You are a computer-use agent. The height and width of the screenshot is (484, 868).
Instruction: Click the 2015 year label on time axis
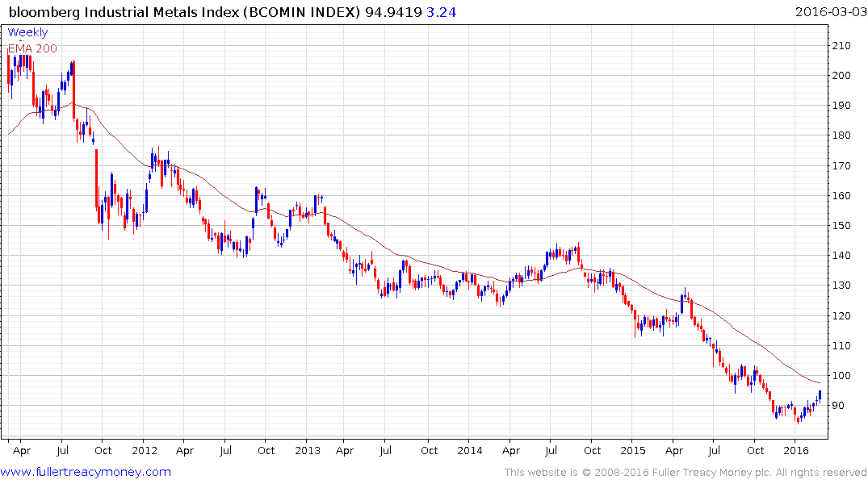pyautogui.click(x=633, y=450)
